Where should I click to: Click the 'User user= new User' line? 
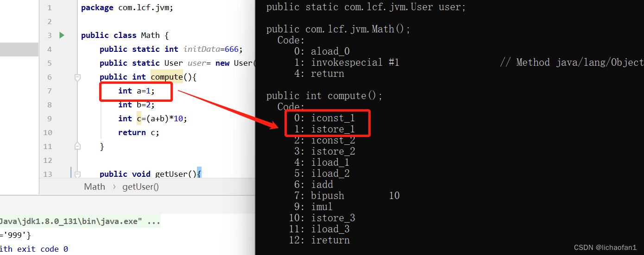(177, 63)
